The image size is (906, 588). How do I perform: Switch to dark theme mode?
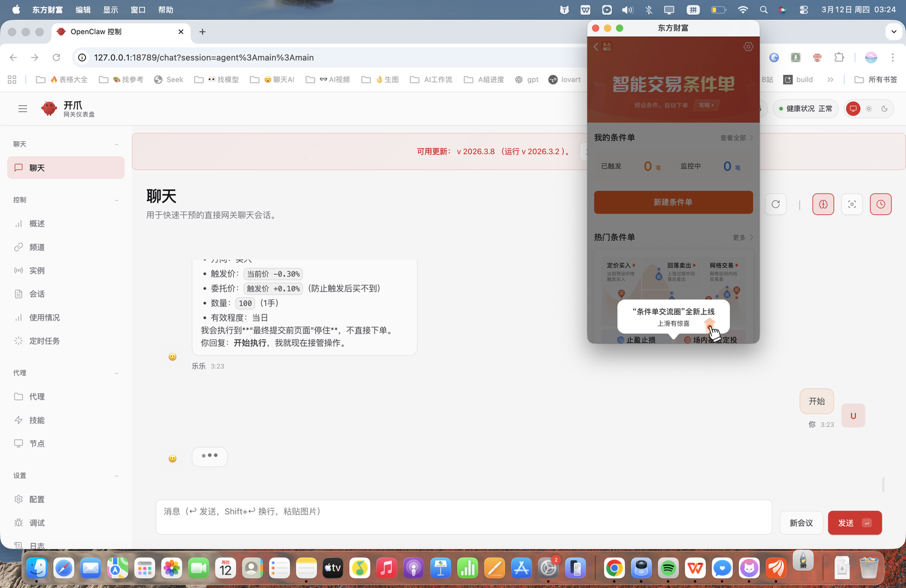pos(884,109)
